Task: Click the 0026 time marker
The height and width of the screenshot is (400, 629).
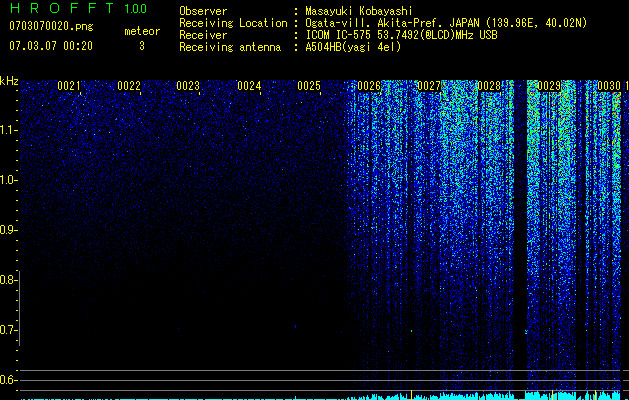Action: click(369, 86)
